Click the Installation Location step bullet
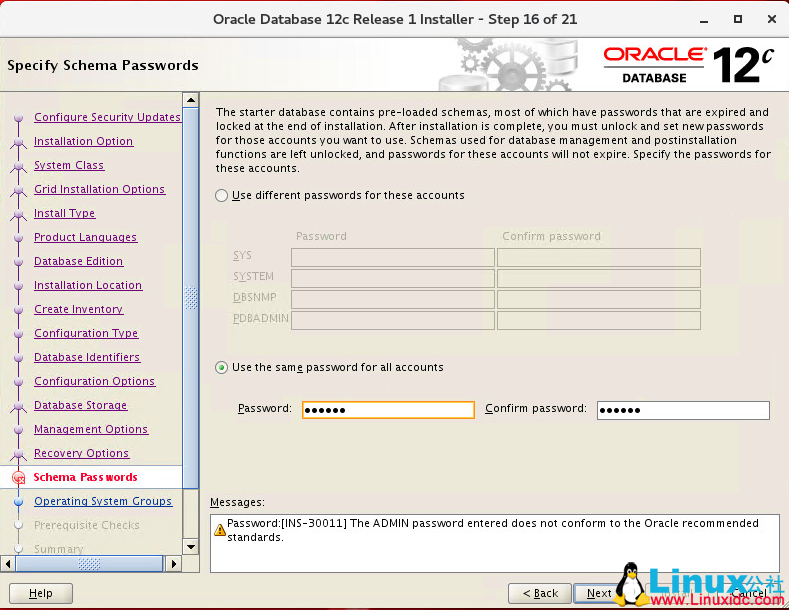The width and height of the screenshot is (789, 610). click(x=19, y=285)
